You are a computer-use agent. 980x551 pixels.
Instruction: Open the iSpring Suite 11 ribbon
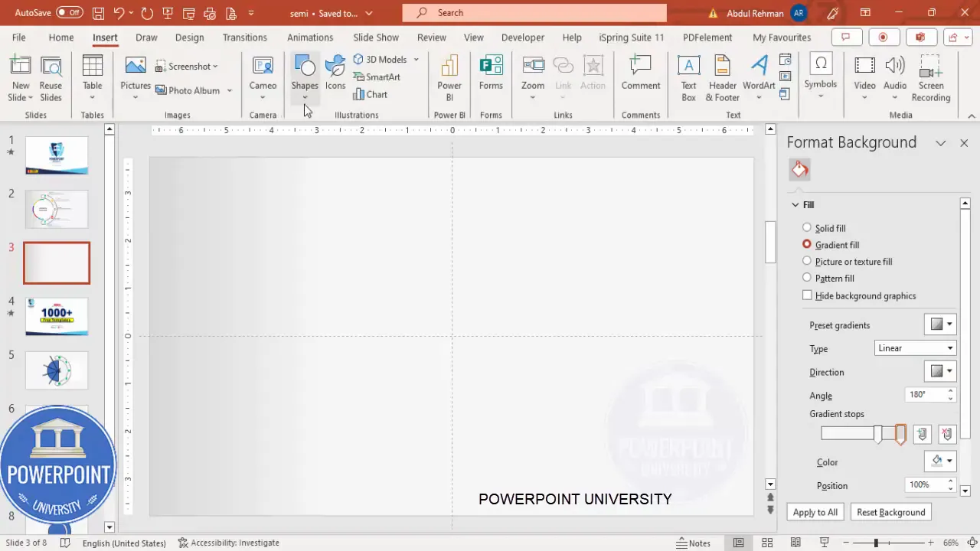tap(631, 37)
